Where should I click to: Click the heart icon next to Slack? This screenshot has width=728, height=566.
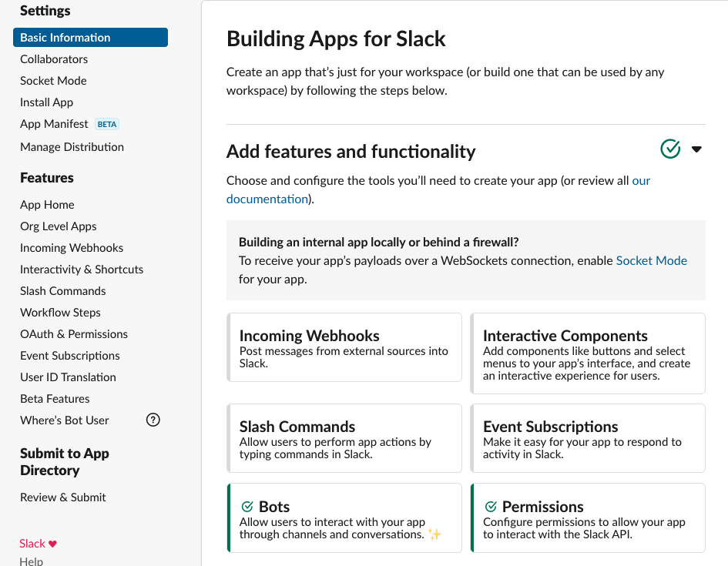[53, 544]
